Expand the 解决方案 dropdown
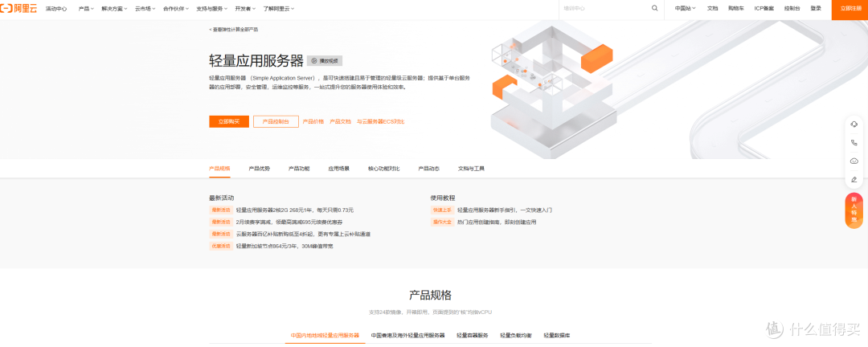This screenshot has height=347, width=868. point(114,9)
